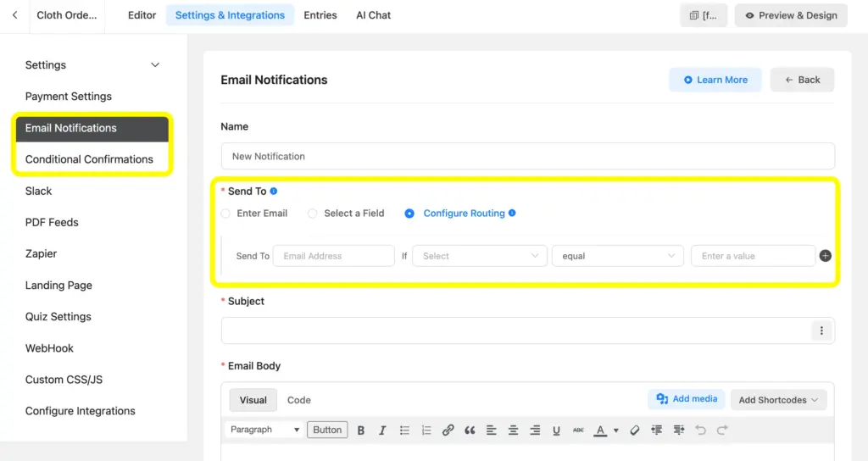Click the Send To info icon
The width and height of the screenshot is (868, 461).
click(x=274, y=191)
